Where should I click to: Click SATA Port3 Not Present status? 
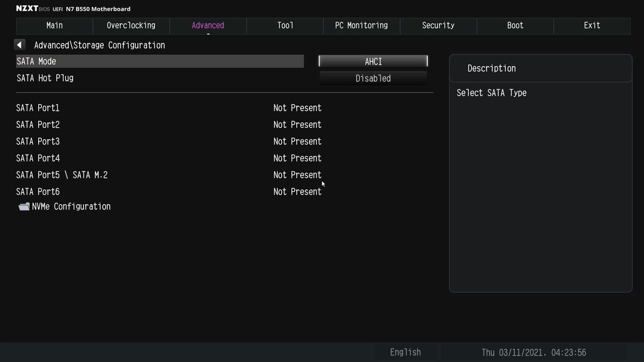[x=297, y=141]
